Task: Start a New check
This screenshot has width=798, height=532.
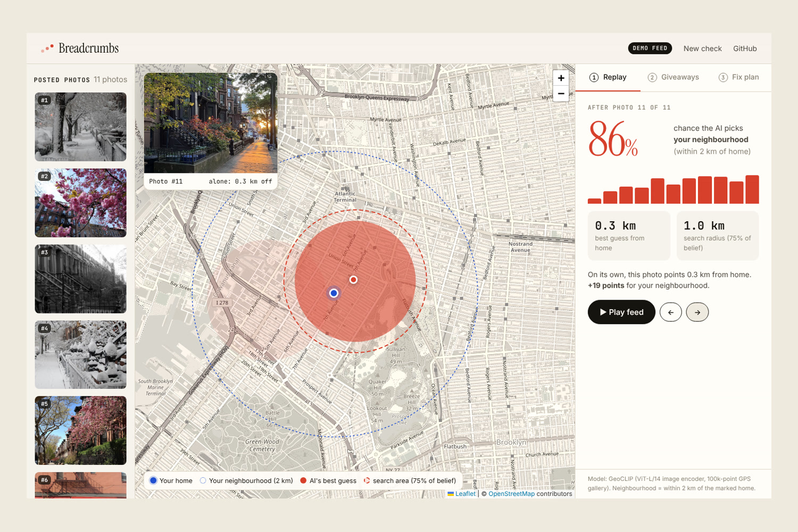Action: 702,48
